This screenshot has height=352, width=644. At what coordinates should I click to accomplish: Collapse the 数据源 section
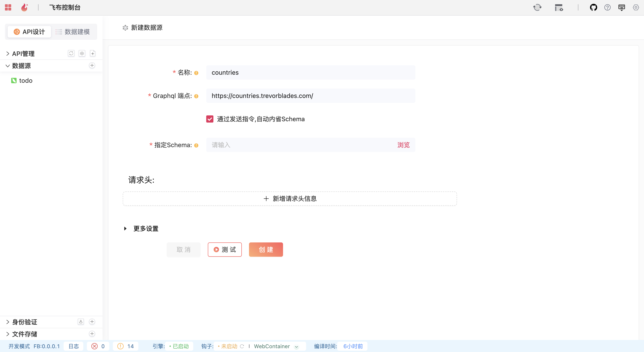point(8,66)
